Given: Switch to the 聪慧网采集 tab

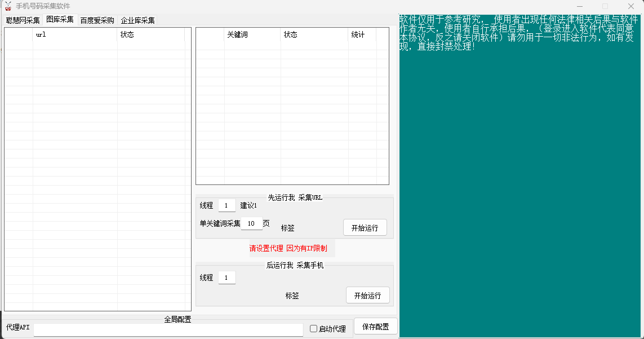Looking at the screenshot, I should (23, 20).
